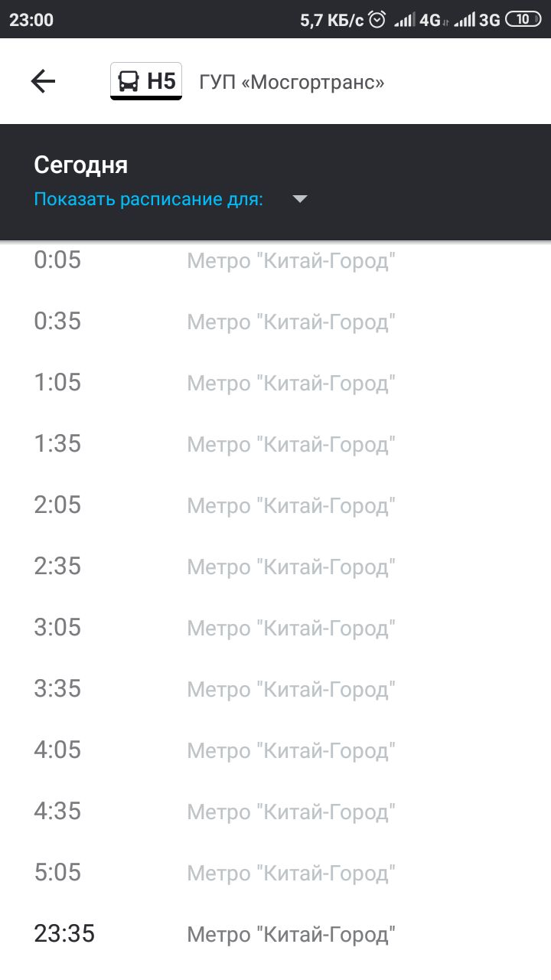Tap the alarm clock status icon
Screen dimensions: 551x980
(x=377, y=20)
